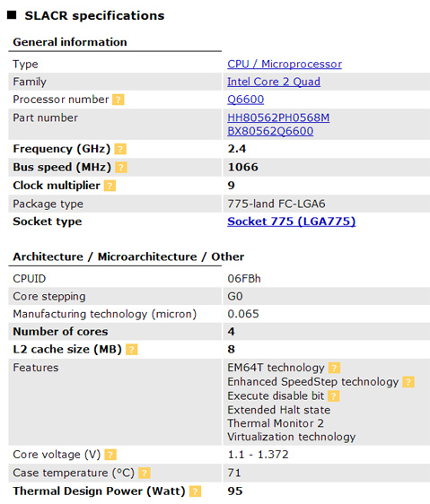The height and width of the screenshot is (504, 430).
Task: Open the Q6600 processor number link
Action: 246,100
